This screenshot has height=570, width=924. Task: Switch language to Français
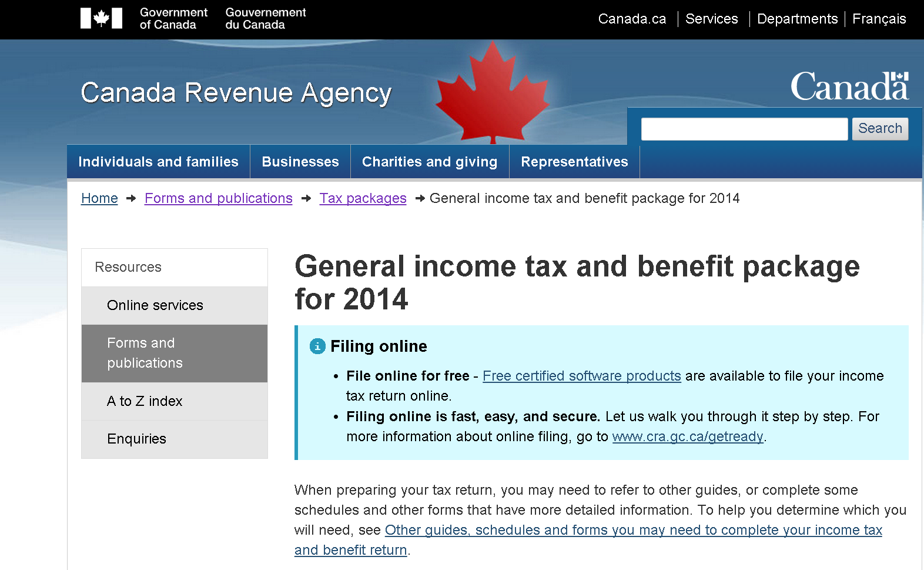pos(879,19)
